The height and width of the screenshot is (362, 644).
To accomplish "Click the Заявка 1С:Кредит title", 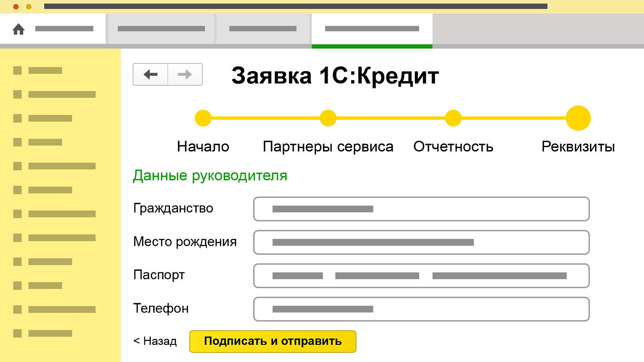I will coord(335,76).
